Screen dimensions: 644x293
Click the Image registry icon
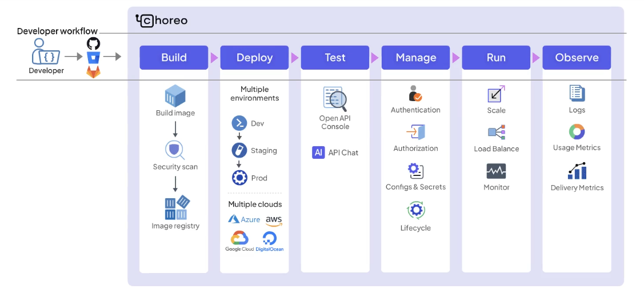[x=177, y=208]
